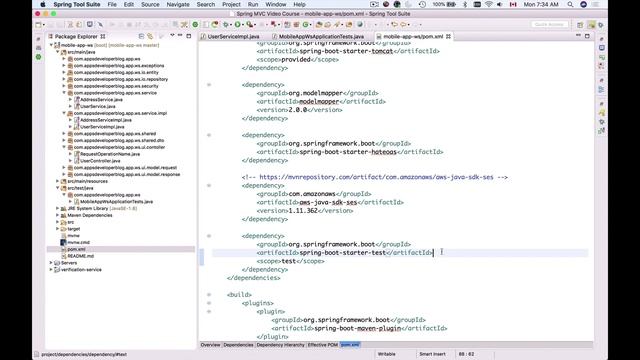Image resolution: width=640 pixels, height=360 pixels.
Task: Expand the verification-service project
Action: [x=51, y=270]
